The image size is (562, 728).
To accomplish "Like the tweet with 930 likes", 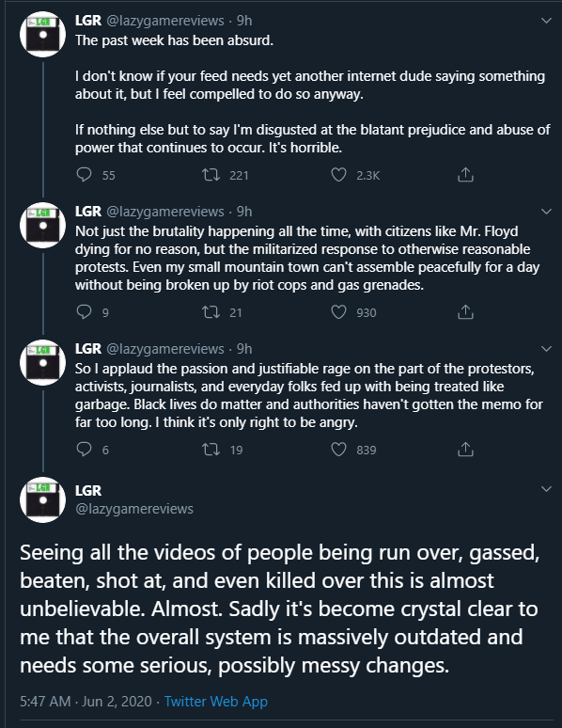I will (x=338, y=312).
